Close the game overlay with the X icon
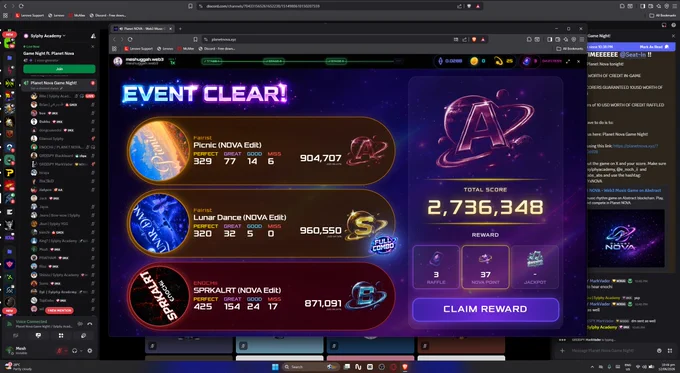 click(x=579, y=61)
